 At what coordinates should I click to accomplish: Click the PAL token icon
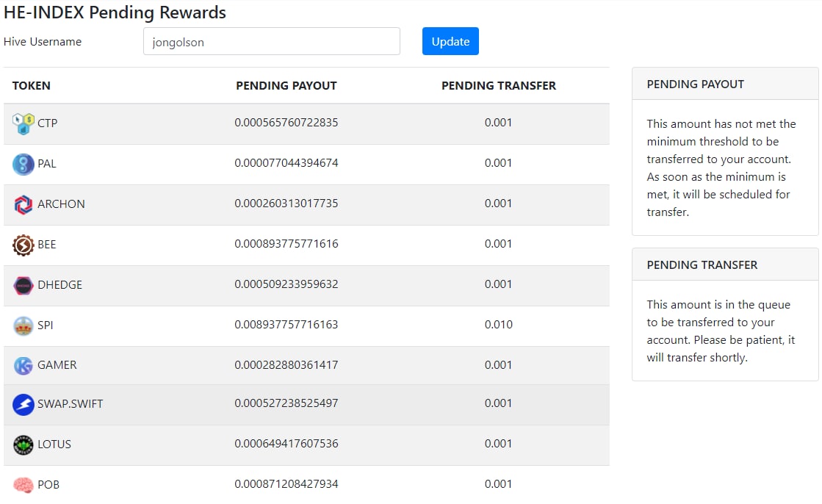(23, 164)
